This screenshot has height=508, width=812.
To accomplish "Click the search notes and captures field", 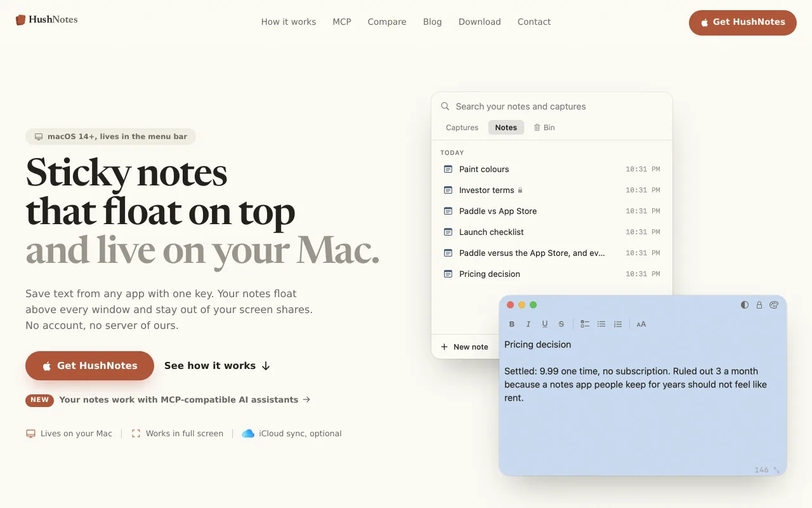I will [552, 107].
